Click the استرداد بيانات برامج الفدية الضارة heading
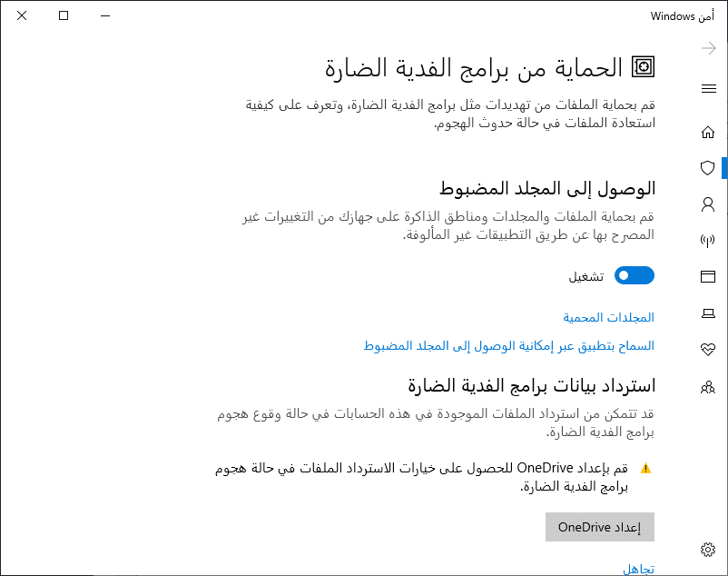The image size is (728, 576). 532,385
